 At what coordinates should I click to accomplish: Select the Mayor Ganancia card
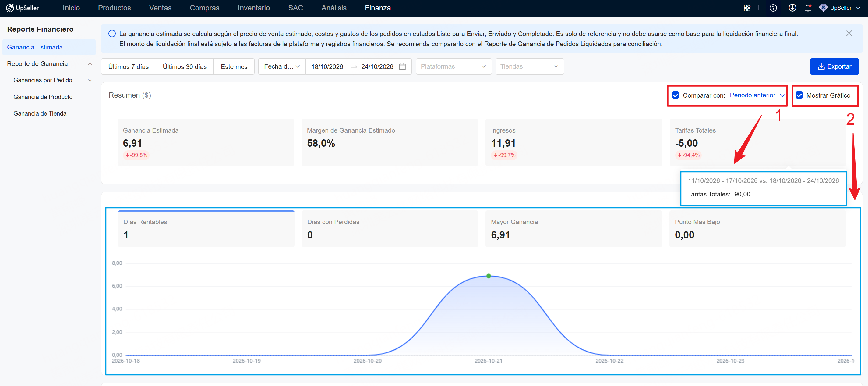(x=573, y=229)
